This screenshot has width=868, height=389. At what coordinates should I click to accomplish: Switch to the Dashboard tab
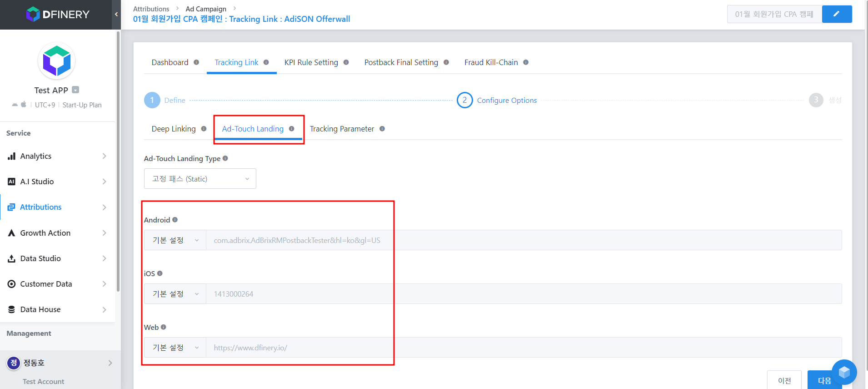click(x=170, y=62)
